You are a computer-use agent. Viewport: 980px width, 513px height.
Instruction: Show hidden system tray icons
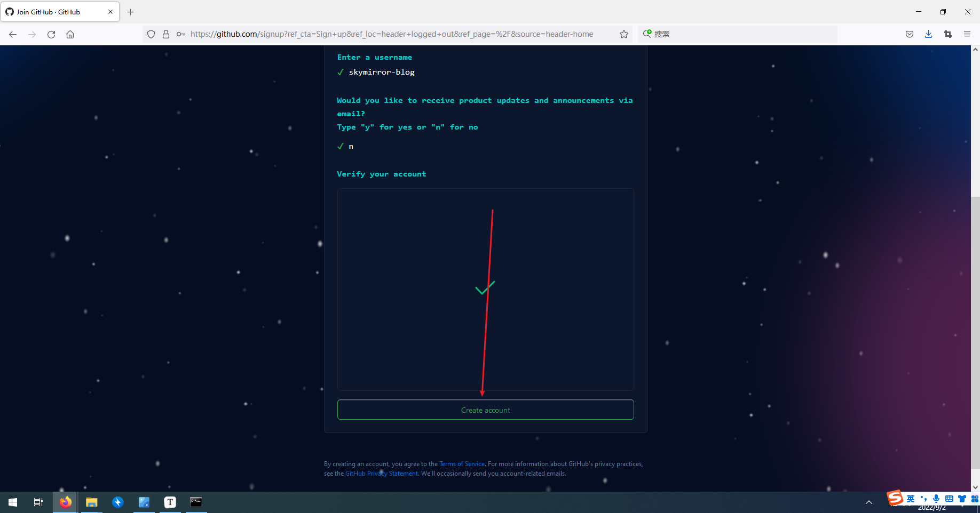[x=869, y=502]
